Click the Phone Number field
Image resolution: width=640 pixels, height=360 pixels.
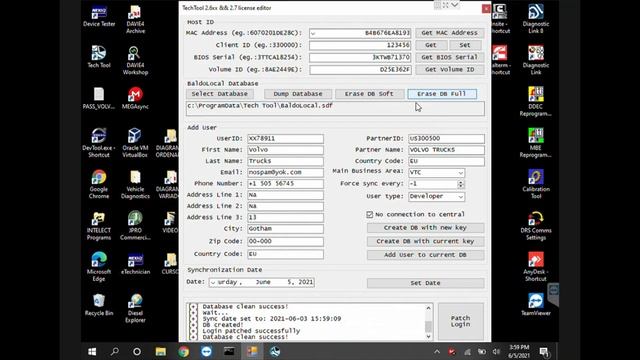click(x=285, y=184)
